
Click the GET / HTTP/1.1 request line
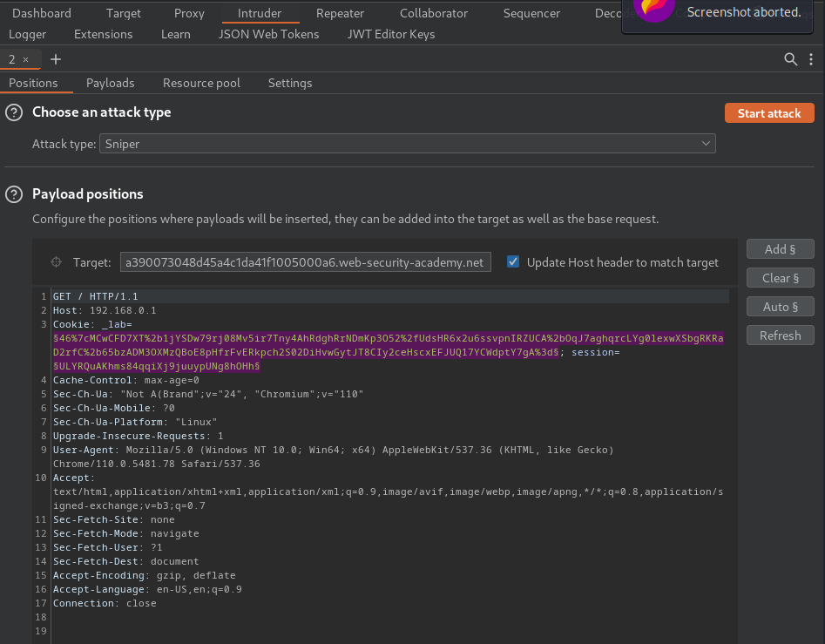tap(95, 296)
